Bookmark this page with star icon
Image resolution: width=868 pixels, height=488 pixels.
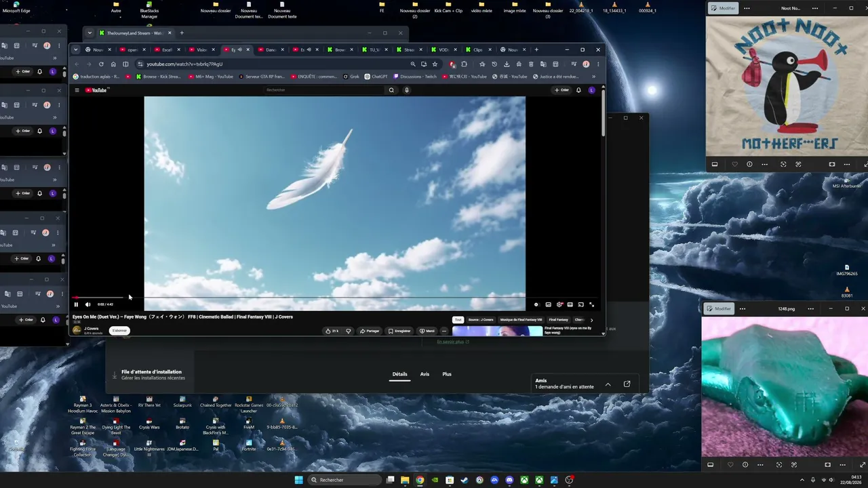[435, 64]
